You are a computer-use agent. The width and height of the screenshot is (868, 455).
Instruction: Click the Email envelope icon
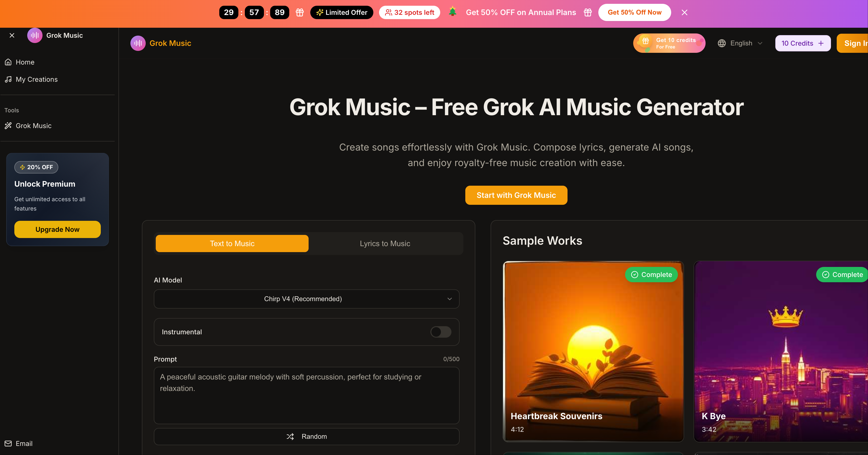(x=8, y=444)
